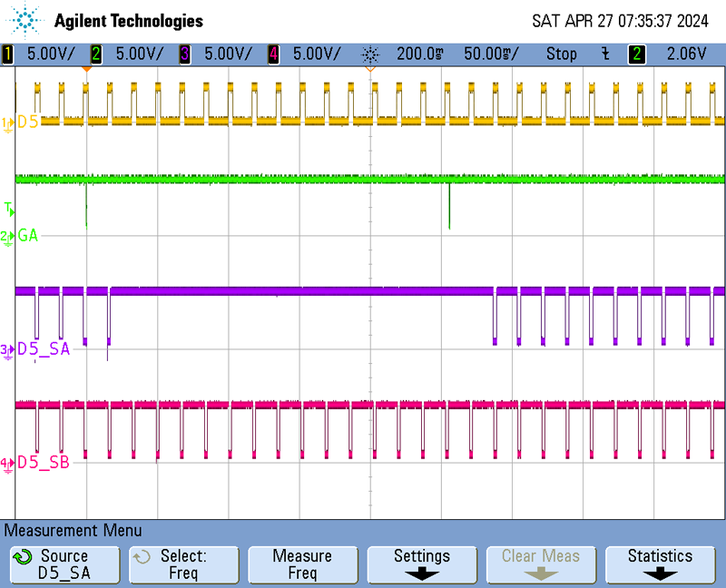Click the delay reference icon before 200.0ms
The width and height of the screenshot is (726, 588).
tap(370, 54)
